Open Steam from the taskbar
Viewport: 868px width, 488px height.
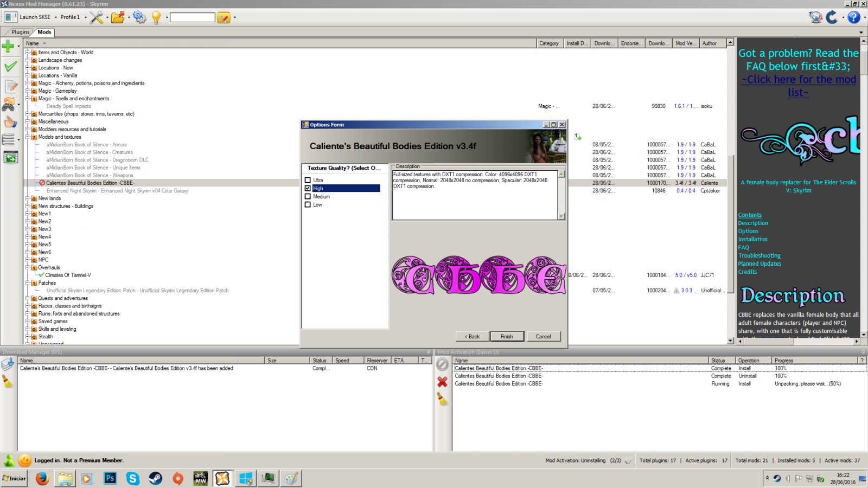156,478
